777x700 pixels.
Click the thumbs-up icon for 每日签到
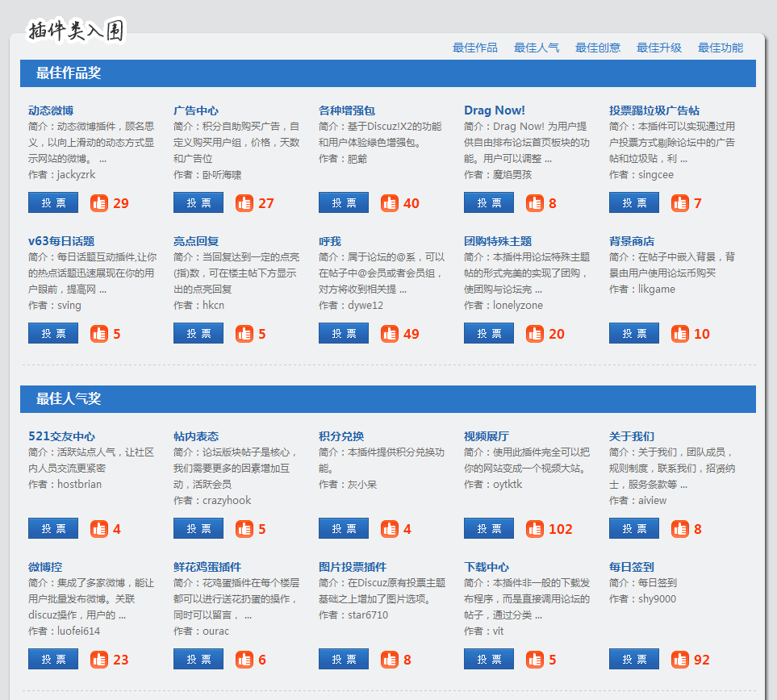(680, 660)
